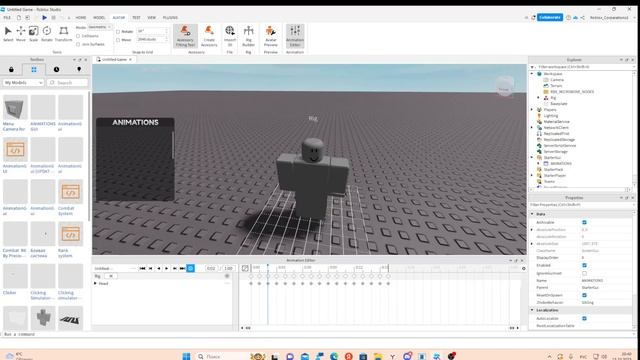Toggle the curve editor button in the timeline
640x360 pixels.
click(245, 268)
